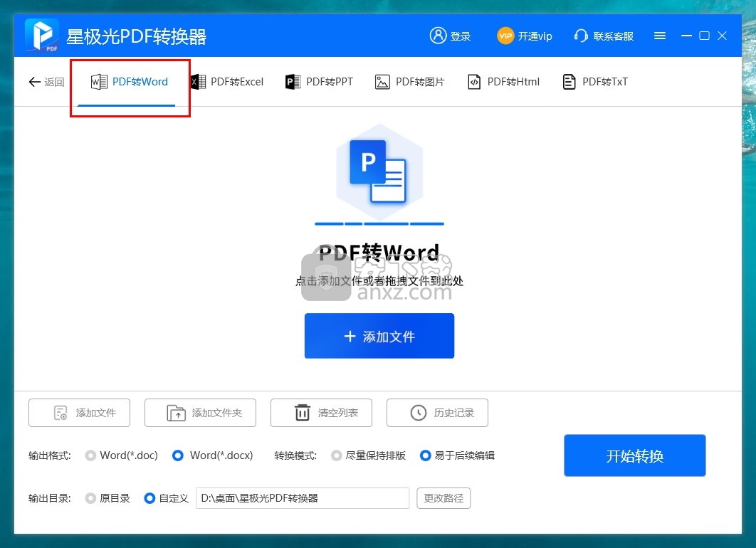Switch to the PDF转Excel tab
This screenshot has height=548, width=756.
pos(227,82)
